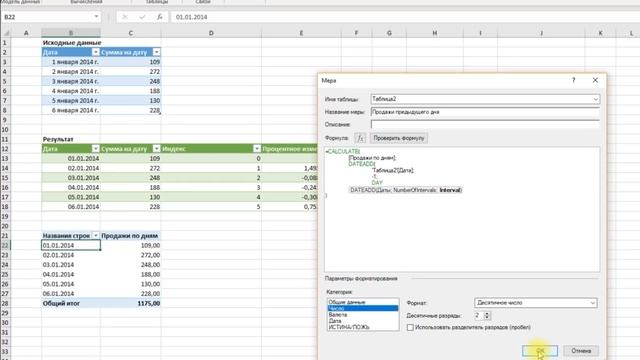Click the fx insert function icon in formula bar
The height and width of the screenshot is (360, 640).
click(159, 17)
